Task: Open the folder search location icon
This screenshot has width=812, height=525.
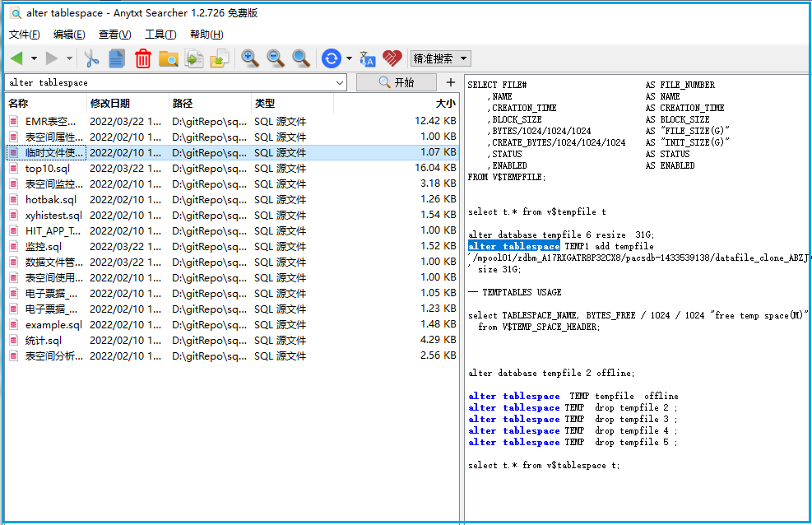Action: (x=169, y=58)
